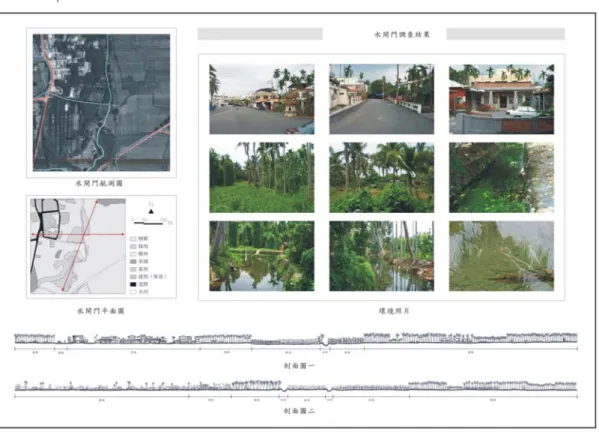
Task: Click the 水閘門調查結果 title text
Action: [402, 34]
